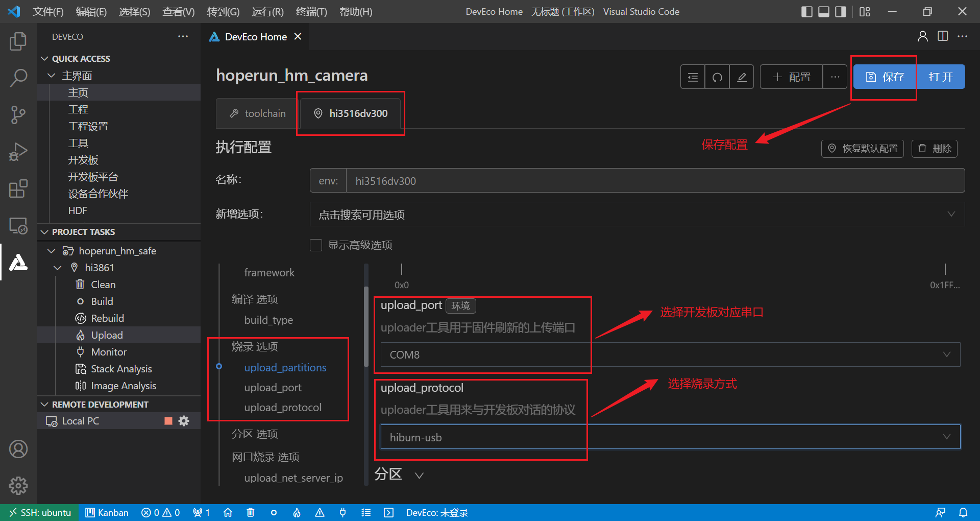The width and height of the screenshot is (980, 521).
Task: Open Remote Explorer view
Action: pyautogui.click(x=18, y=225)
